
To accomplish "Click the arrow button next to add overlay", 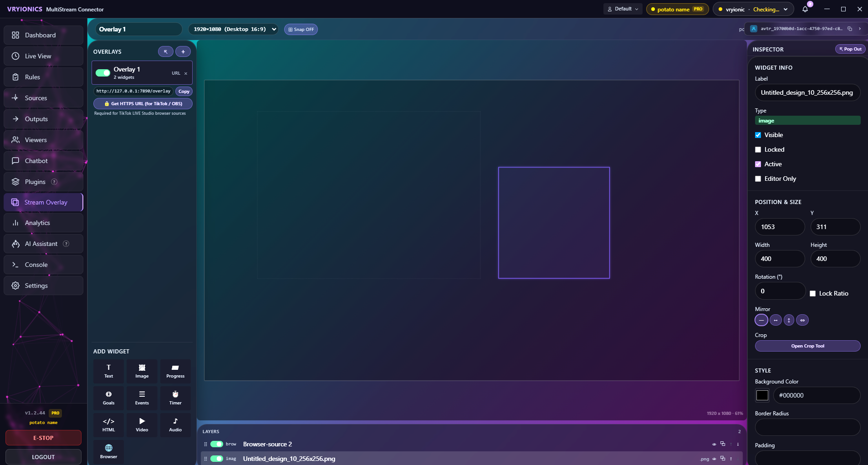I will [166, 51].
